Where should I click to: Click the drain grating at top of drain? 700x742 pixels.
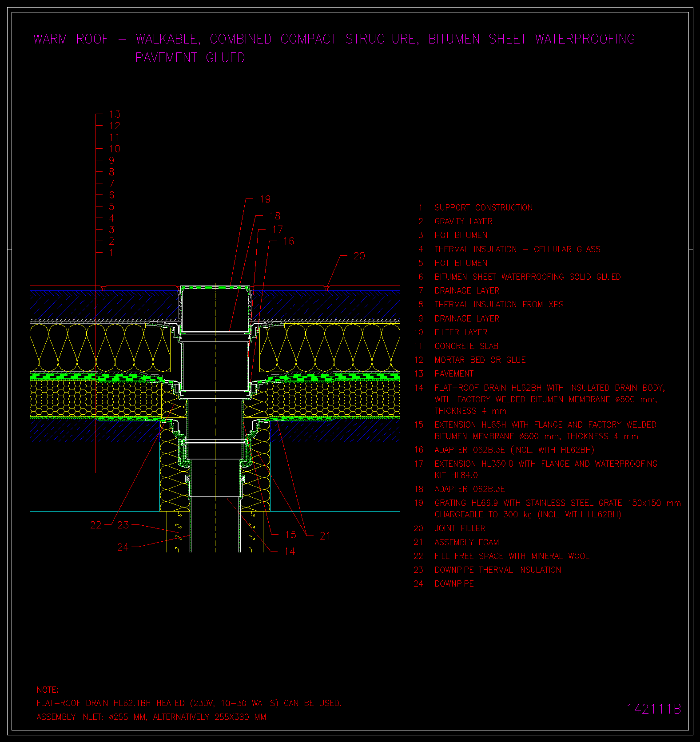(x=215, y=288)
